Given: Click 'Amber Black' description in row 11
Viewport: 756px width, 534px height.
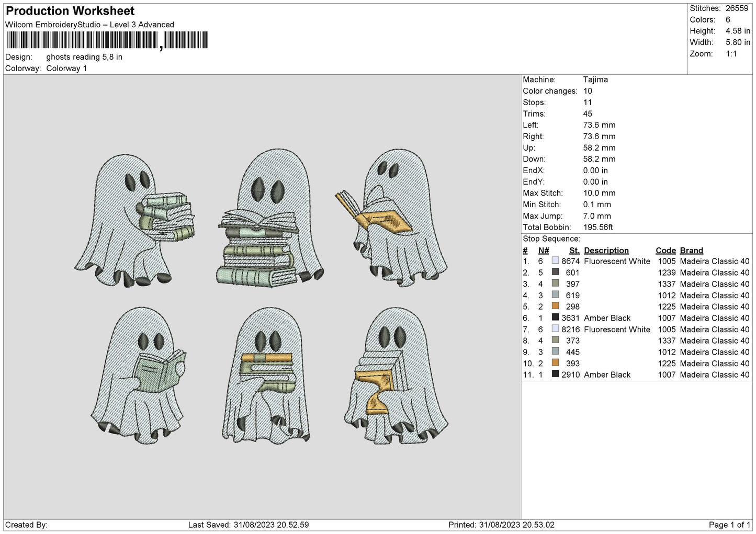Looking at the screenshot, I should (x=607, y=374).
